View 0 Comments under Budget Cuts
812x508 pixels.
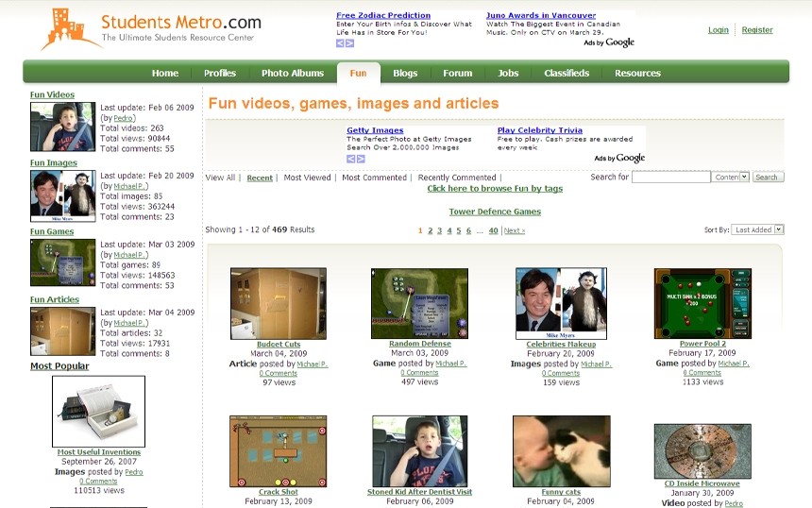point(279,373)
